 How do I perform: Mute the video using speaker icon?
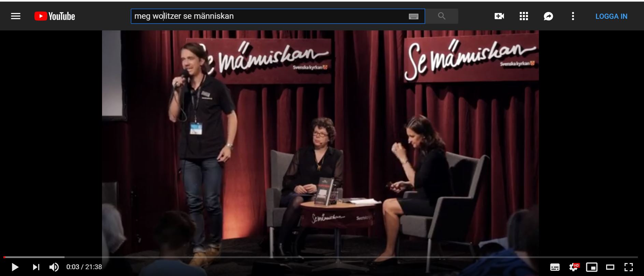click(54, 267)
